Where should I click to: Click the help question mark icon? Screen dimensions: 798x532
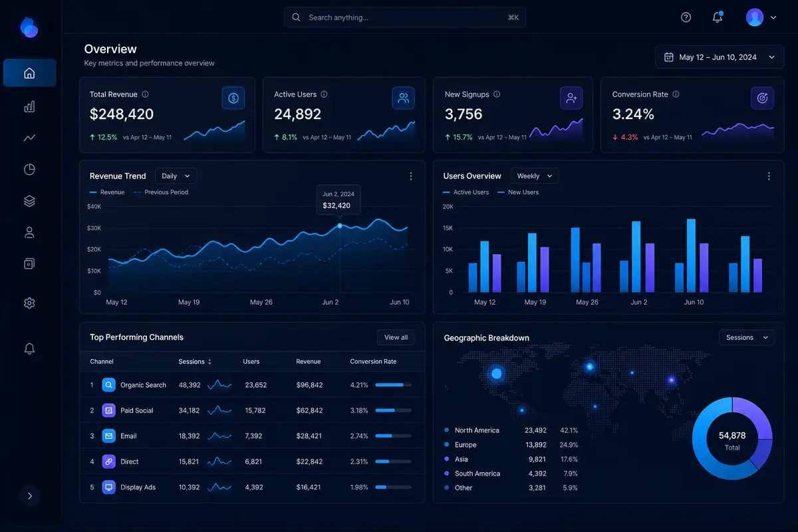686,18
